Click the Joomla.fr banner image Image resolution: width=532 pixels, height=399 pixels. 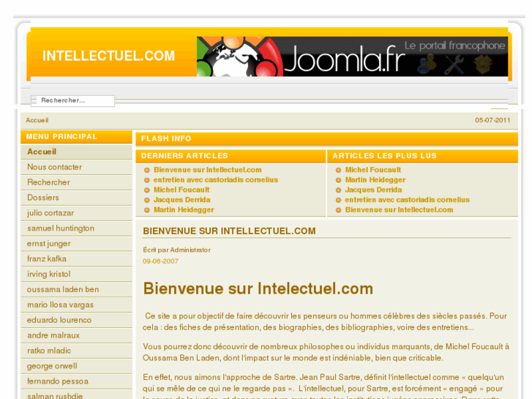(352, 56)
